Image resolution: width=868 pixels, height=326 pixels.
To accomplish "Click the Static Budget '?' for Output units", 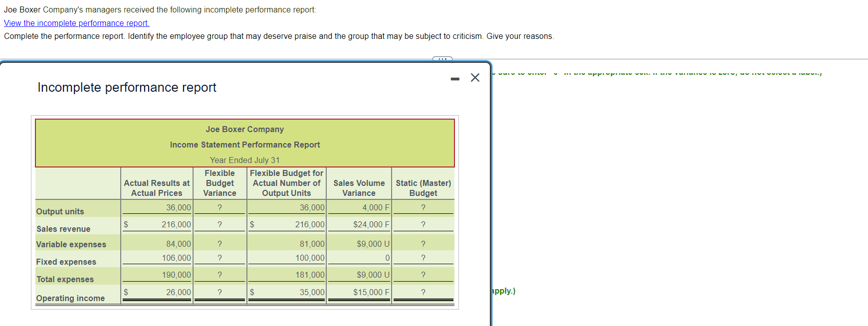I will (423, 207).
